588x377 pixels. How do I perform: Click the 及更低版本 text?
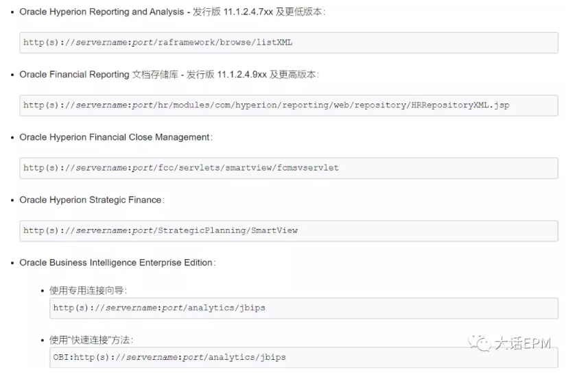[299, 12]
